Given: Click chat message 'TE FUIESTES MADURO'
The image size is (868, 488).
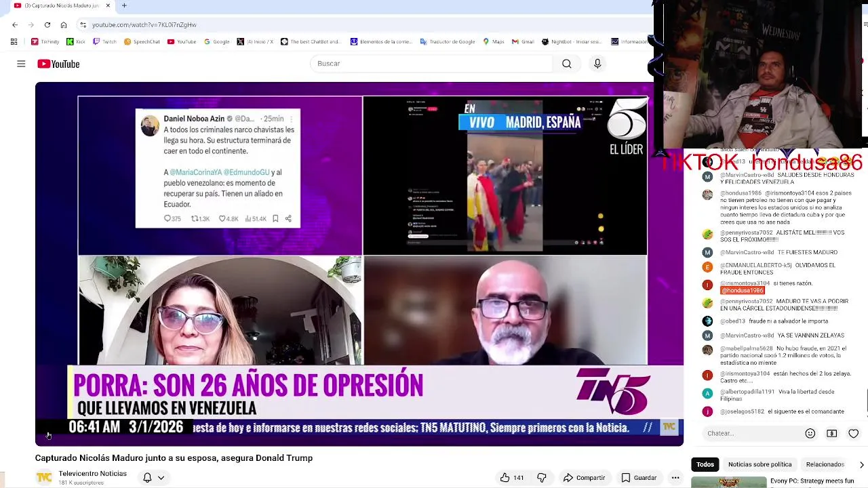Looking at the screenshot, I should (807, 252).
